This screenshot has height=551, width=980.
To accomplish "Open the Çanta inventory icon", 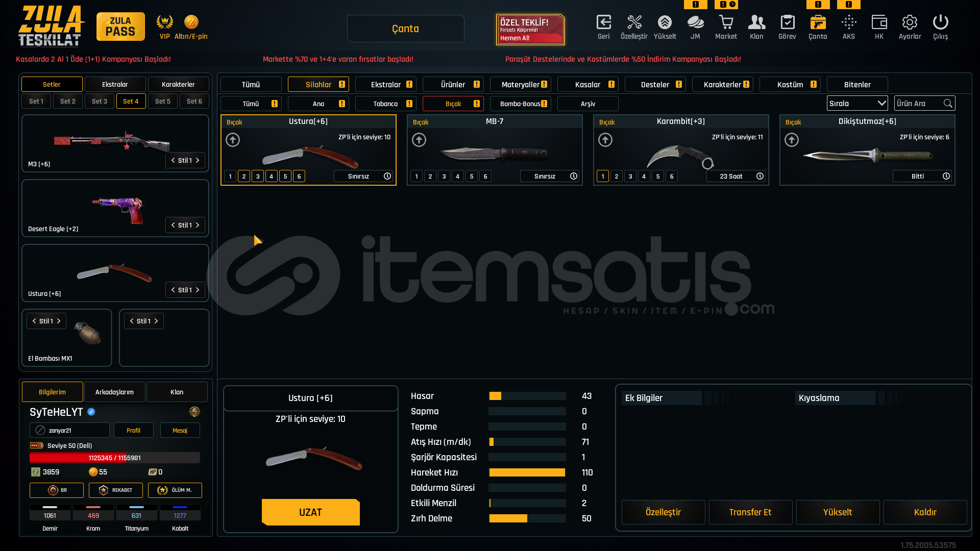I will (x=818, y=22).
